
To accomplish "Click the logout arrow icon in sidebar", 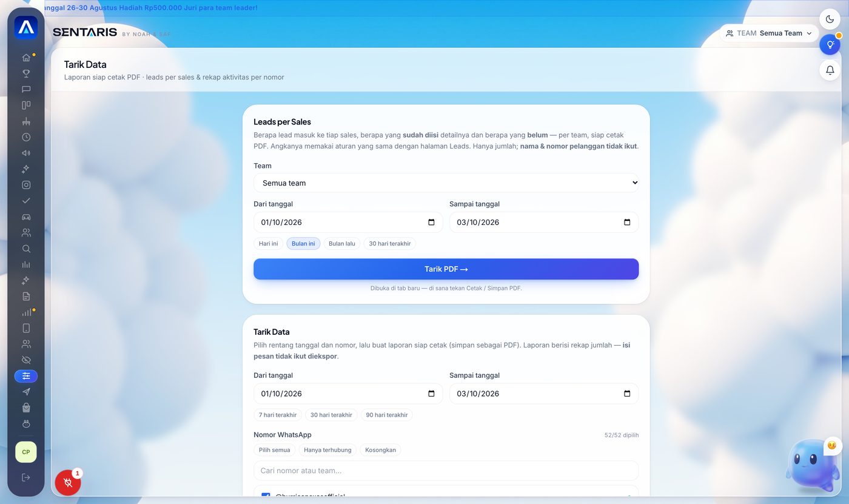I will (26, 477).
